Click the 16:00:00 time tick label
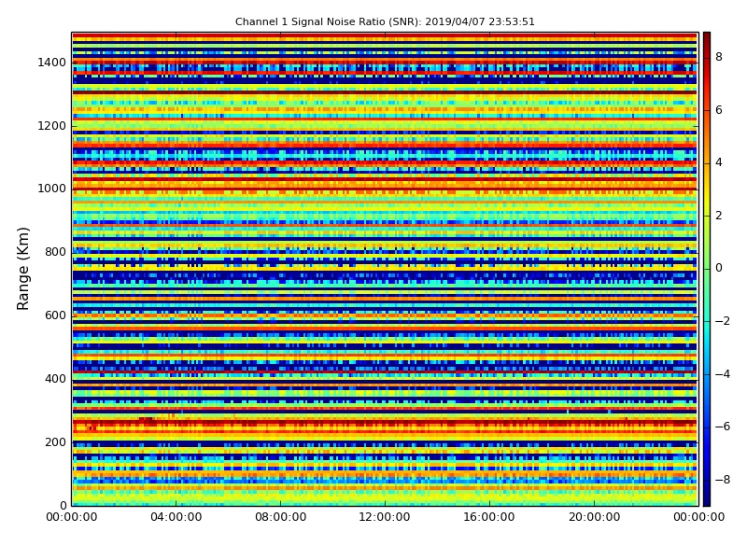Viewport: 747px width, 560px height. [x=489, y=517]
